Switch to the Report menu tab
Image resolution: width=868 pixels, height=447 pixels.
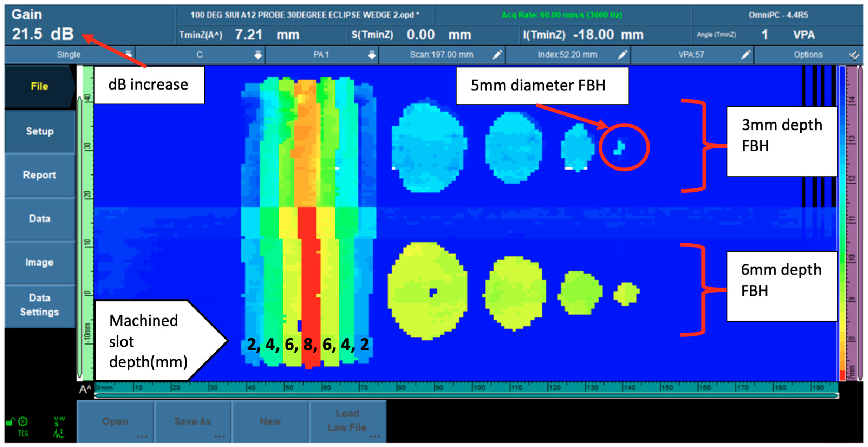click(40, 175)
